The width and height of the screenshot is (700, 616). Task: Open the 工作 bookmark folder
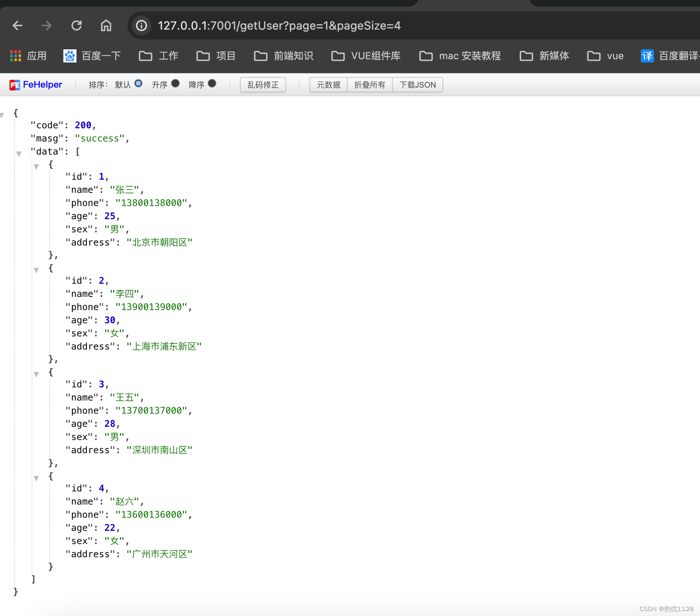pyautogui.click(x=158, y=56)
